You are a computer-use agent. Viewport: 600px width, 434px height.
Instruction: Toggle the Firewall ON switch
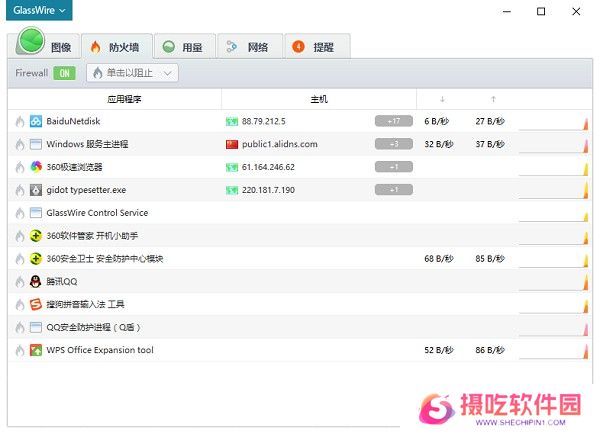[64, 73]
